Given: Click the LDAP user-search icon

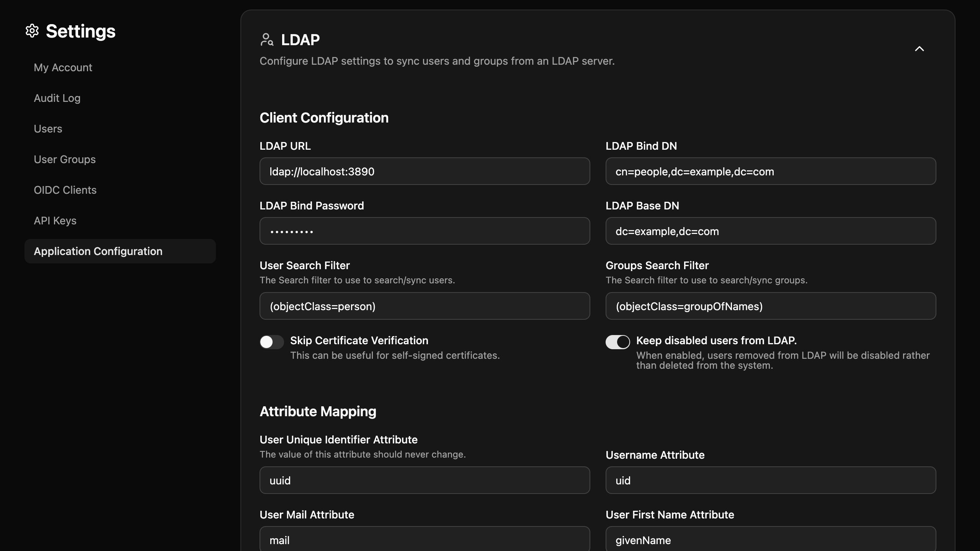Looking at the screenshot, I should click(267, 39).
